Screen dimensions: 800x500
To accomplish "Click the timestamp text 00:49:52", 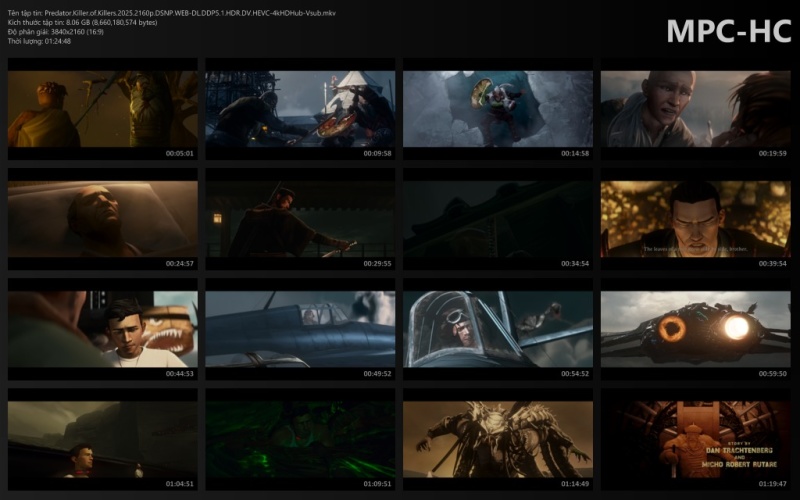I will click(378, 374).
